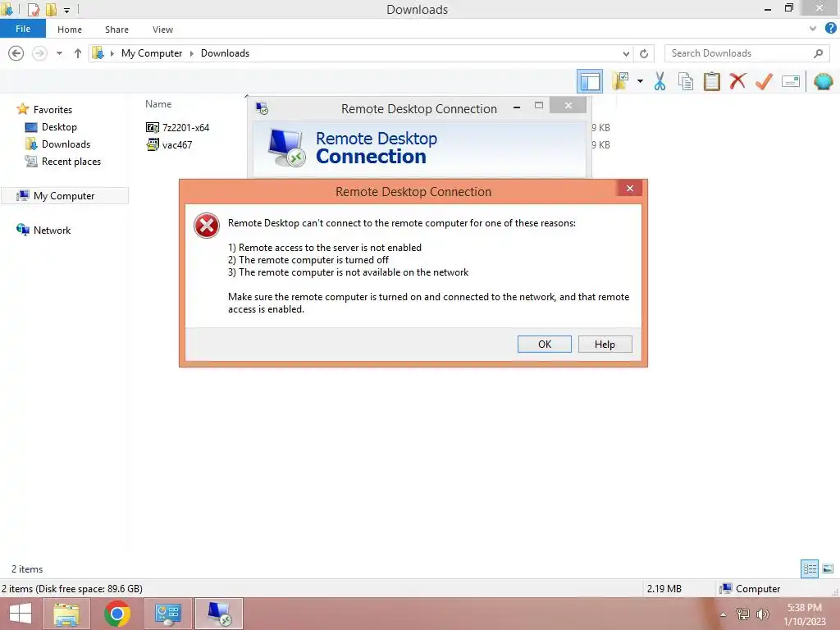Close the orange Remote Desktop Connection error dialog

(629, 188)
